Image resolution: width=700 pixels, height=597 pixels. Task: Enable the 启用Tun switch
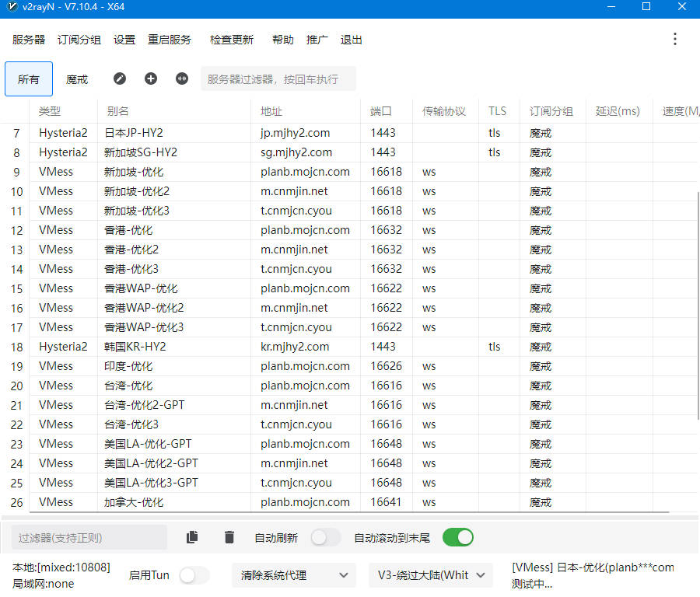pyautogui.click(x=194, y=575)
